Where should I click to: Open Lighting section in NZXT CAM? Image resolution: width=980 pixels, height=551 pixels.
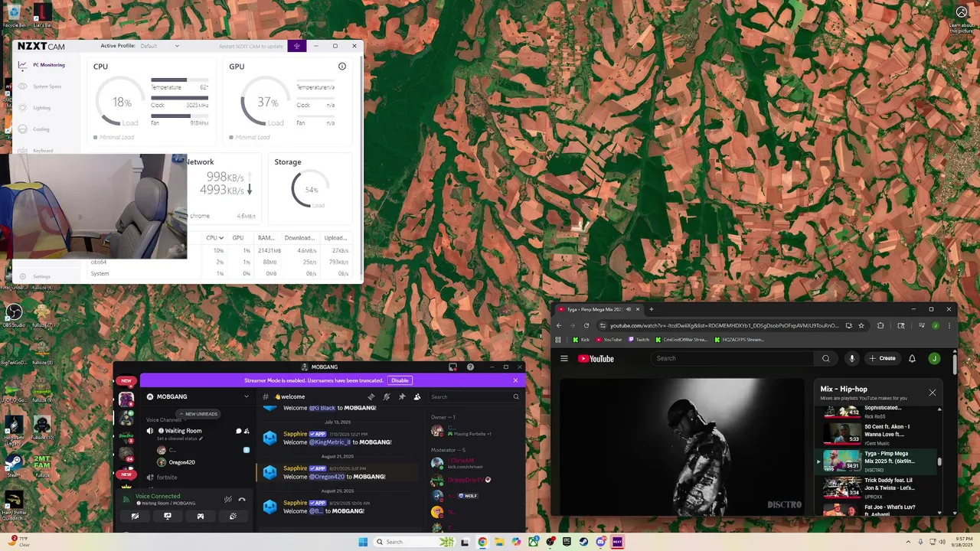[35, 108]
